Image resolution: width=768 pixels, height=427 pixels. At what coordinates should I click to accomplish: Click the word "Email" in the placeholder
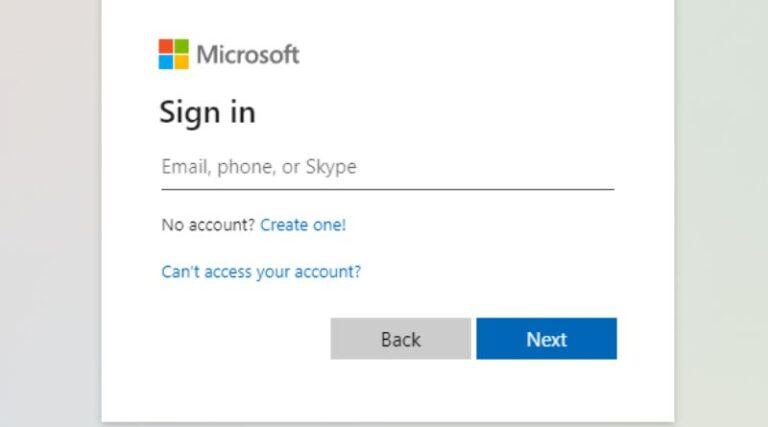[183, 167]
